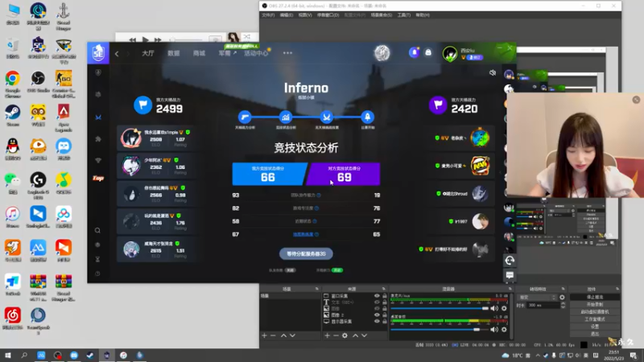The width and height of the screenshot is (644, 362).
Task: Click the blue team score 66 panel
Action: click(270, 174)
